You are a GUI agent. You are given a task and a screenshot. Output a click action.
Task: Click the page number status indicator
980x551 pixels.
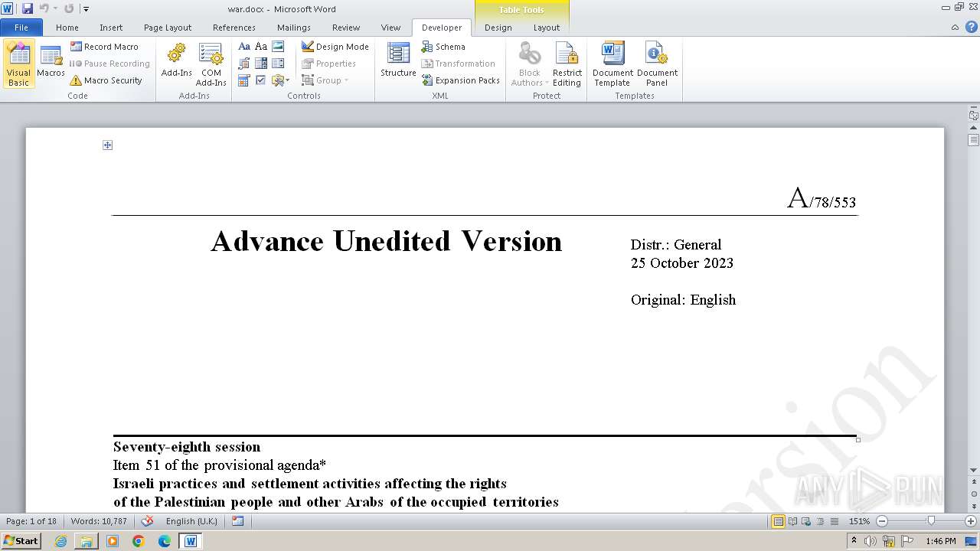[x=31, y=521]
